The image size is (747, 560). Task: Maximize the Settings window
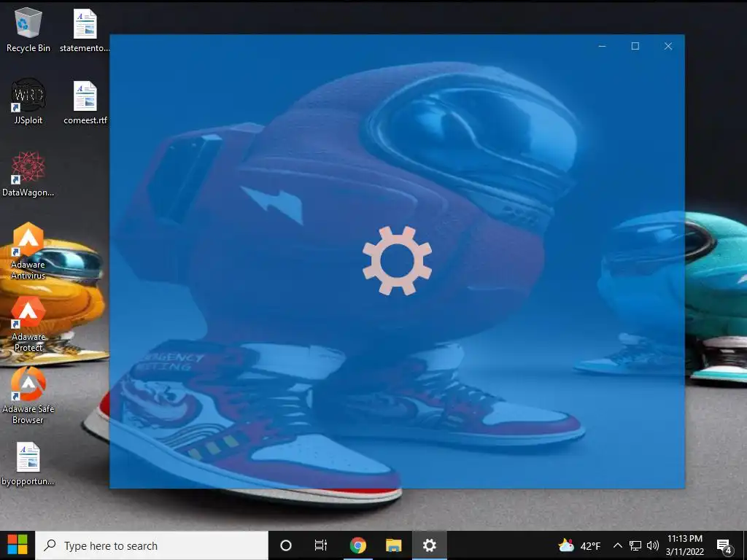point(635,46)
